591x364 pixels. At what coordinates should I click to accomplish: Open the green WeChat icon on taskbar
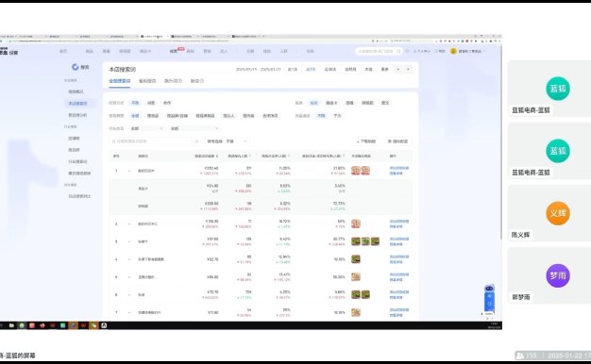tap(93, 325)
